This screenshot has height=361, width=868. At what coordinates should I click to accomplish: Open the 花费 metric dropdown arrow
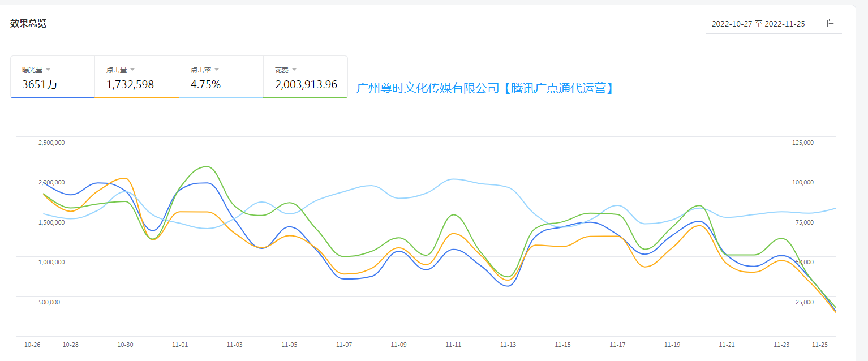(294, 70)
